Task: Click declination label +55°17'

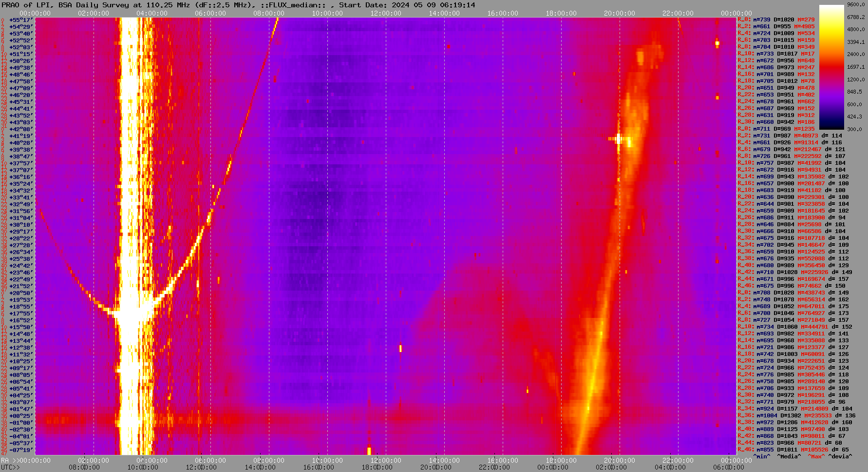Action: (21, 20)
